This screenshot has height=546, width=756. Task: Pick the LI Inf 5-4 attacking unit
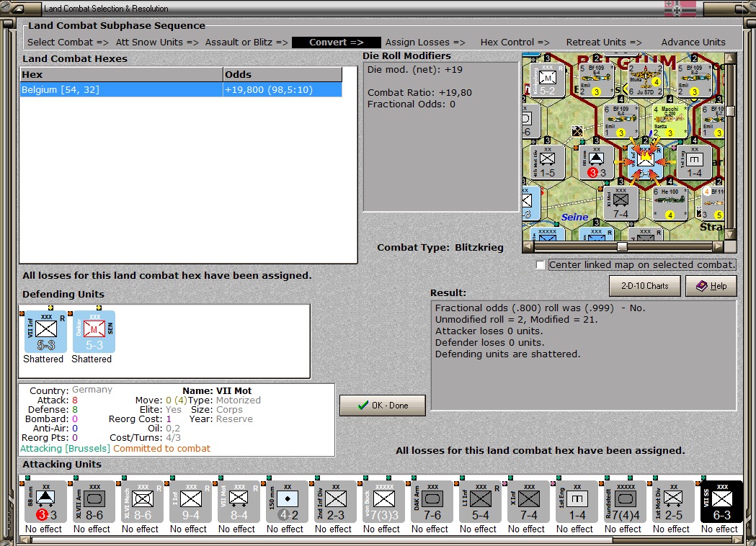[480, 502]
